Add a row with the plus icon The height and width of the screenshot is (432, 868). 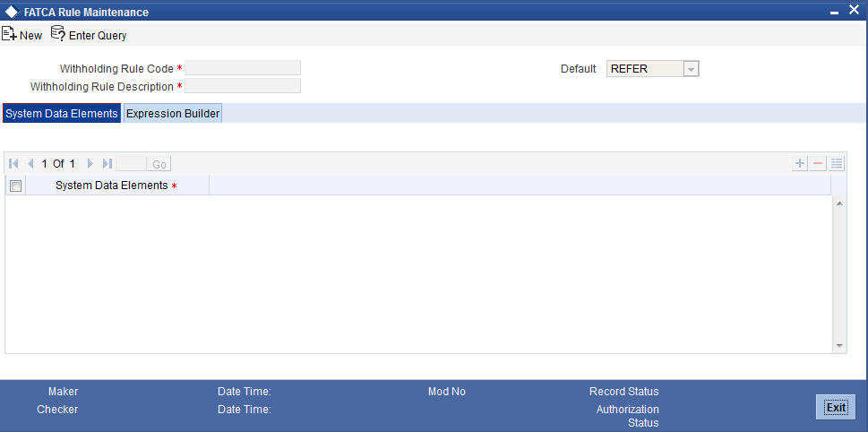click(800, 163)
